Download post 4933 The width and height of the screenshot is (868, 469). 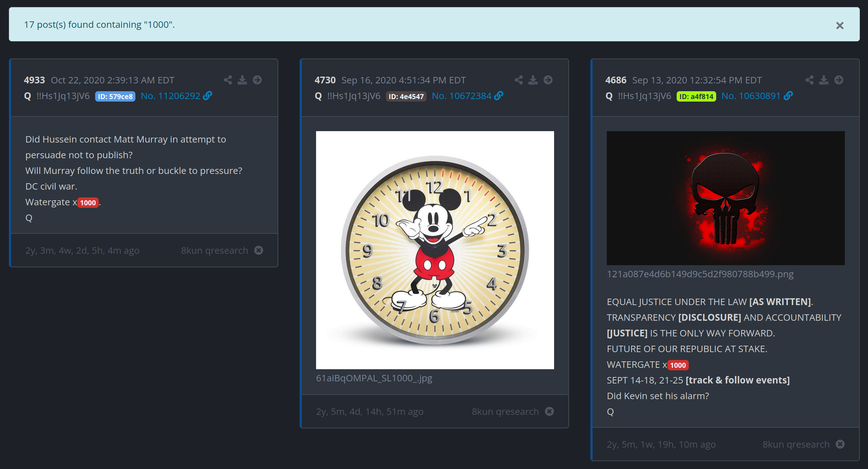coord(242,80)
